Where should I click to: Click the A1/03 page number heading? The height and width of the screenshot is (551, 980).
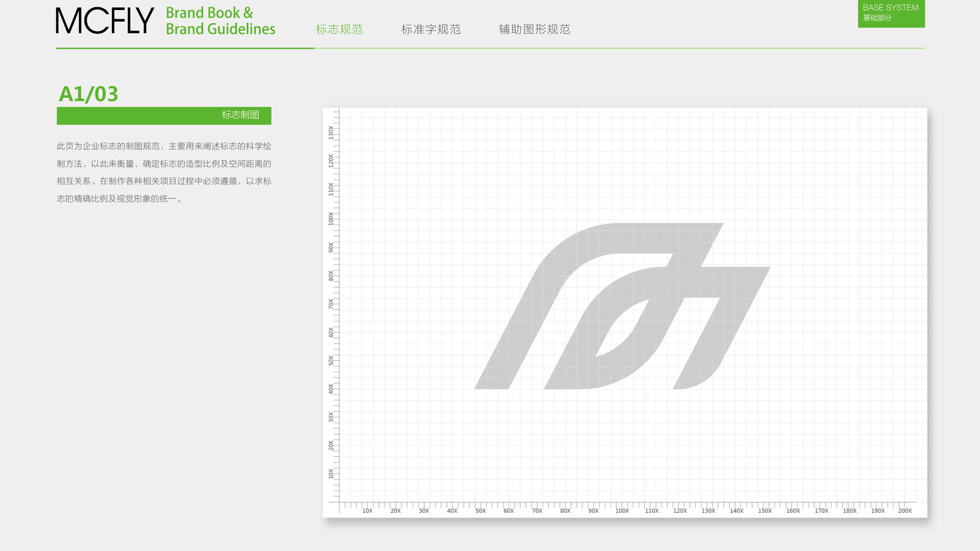click(88, 94)
